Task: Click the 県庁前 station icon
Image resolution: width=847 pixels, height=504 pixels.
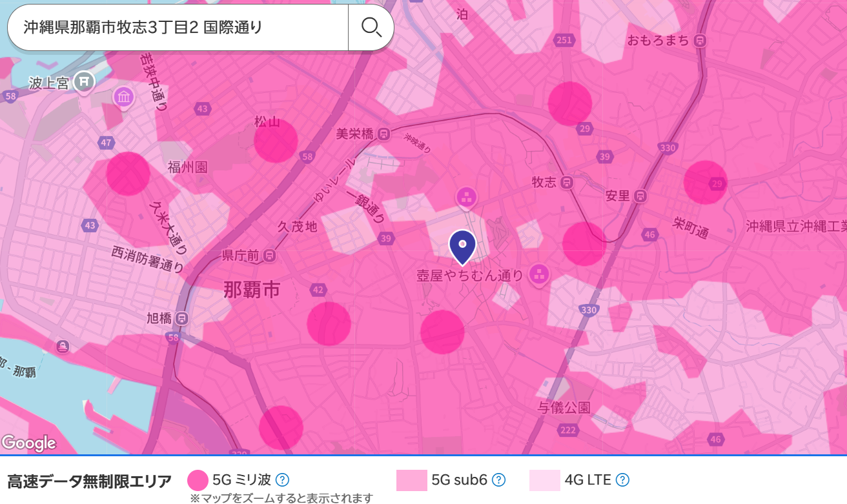Action: 269,256
